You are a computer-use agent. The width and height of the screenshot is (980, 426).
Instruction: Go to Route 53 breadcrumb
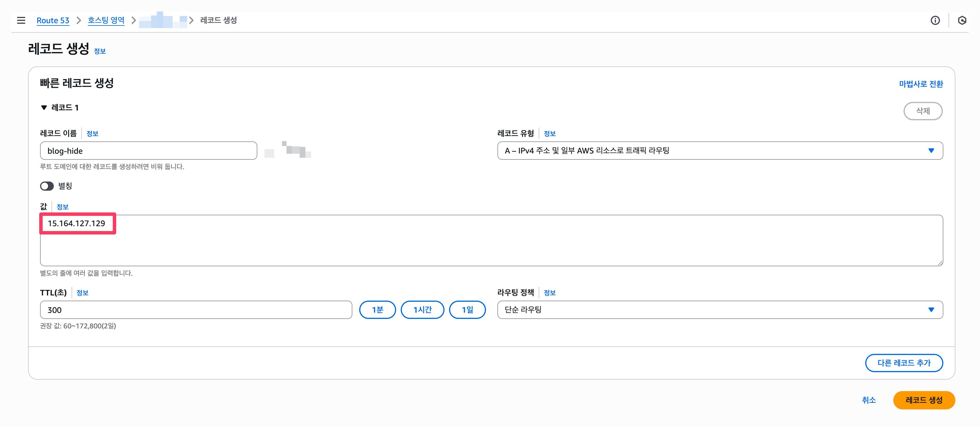pos(53,20)
